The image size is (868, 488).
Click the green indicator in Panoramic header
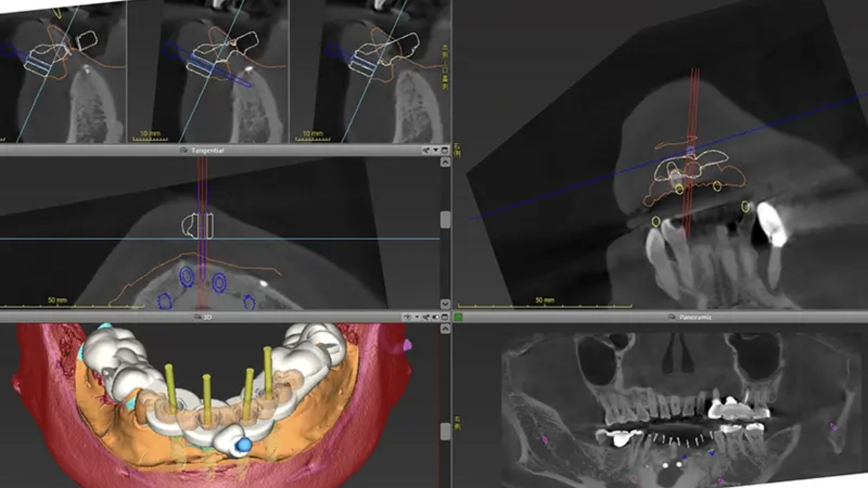click(458, 317)
